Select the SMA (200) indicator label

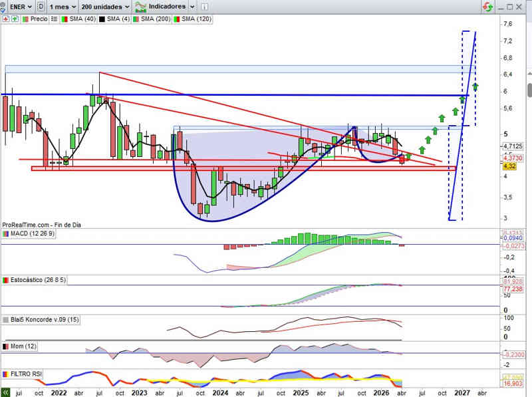click(155, 19)
